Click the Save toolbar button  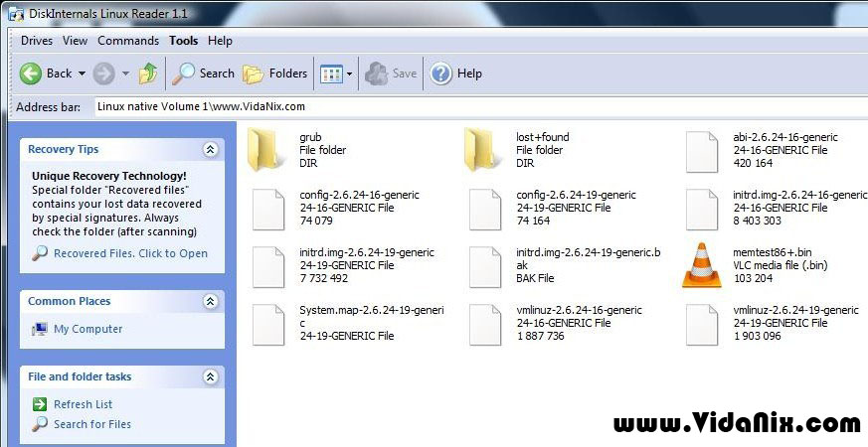[391, 74]
